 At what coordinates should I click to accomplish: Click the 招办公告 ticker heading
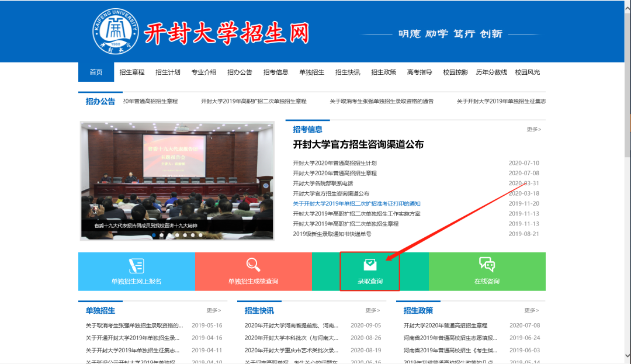(x=100, y=101)
